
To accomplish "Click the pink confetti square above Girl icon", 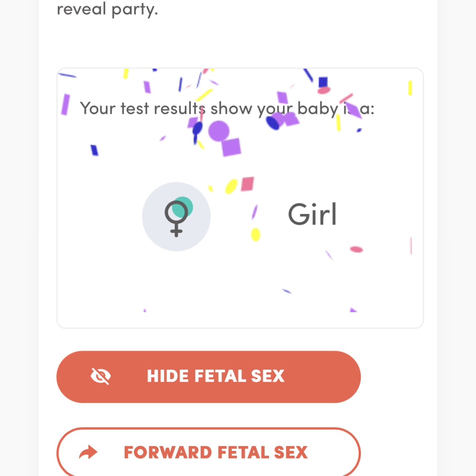I will [x=247, y=184].
